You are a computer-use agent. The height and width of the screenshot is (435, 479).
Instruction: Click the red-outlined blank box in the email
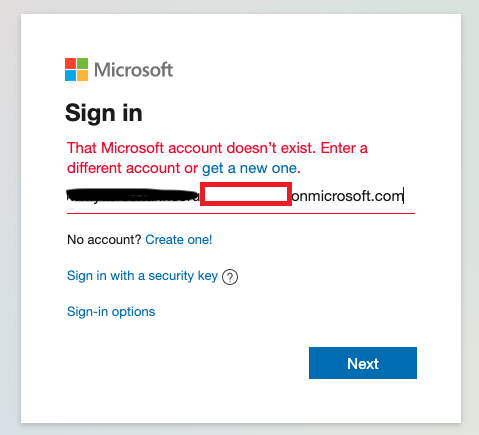(x=246, y=194)
